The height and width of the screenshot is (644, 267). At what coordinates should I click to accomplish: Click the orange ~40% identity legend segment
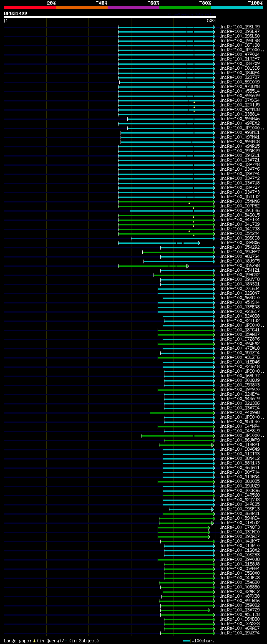pyautogui.click(x=82, y=8)
